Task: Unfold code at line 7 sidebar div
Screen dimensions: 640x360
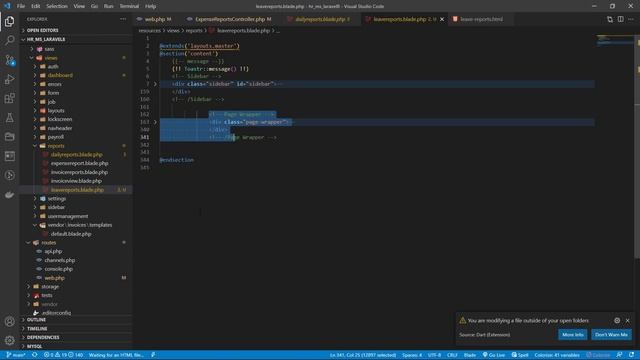Action: 155,84
